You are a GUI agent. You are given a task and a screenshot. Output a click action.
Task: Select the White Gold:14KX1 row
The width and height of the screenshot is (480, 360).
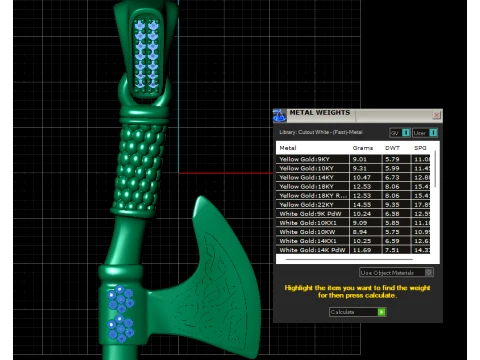coord(353,241)
